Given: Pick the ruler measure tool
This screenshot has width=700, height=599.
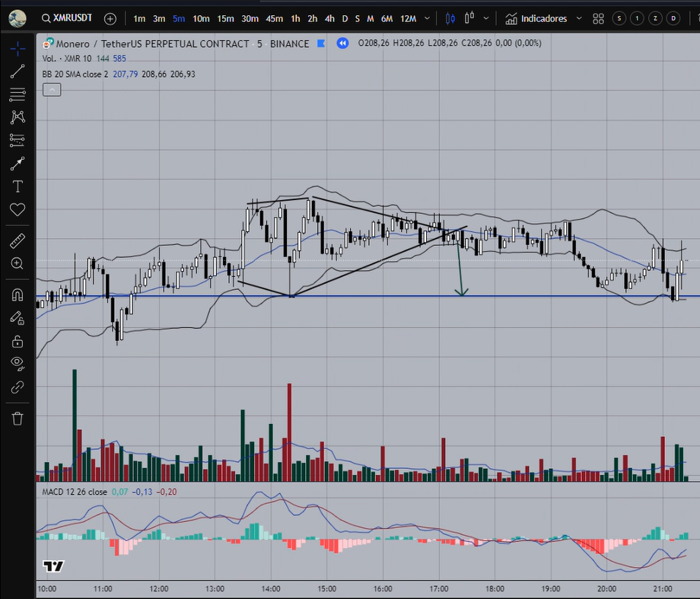Looking at the screenshot, I should (17, 241).
